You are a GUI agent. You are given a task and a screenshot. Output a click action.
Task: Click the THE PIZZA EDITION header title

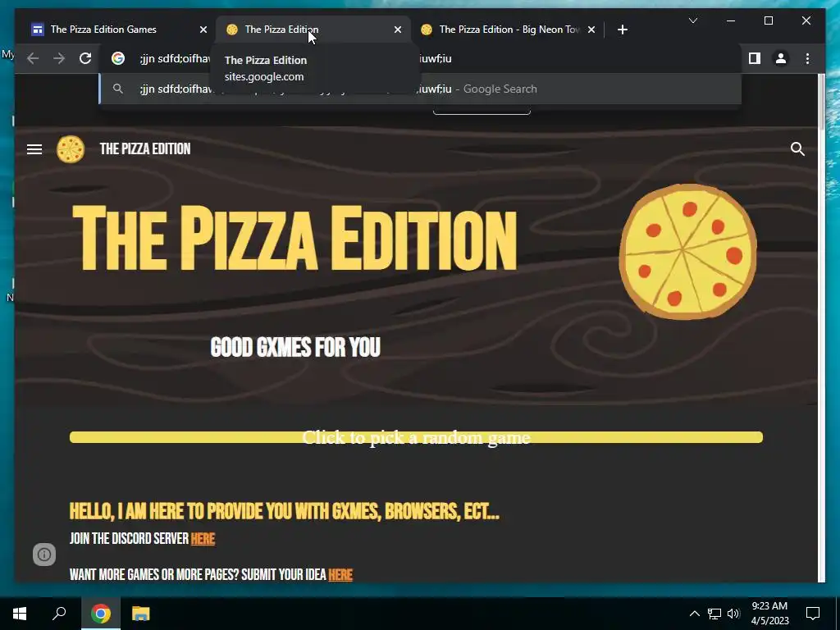coord(144,149)
